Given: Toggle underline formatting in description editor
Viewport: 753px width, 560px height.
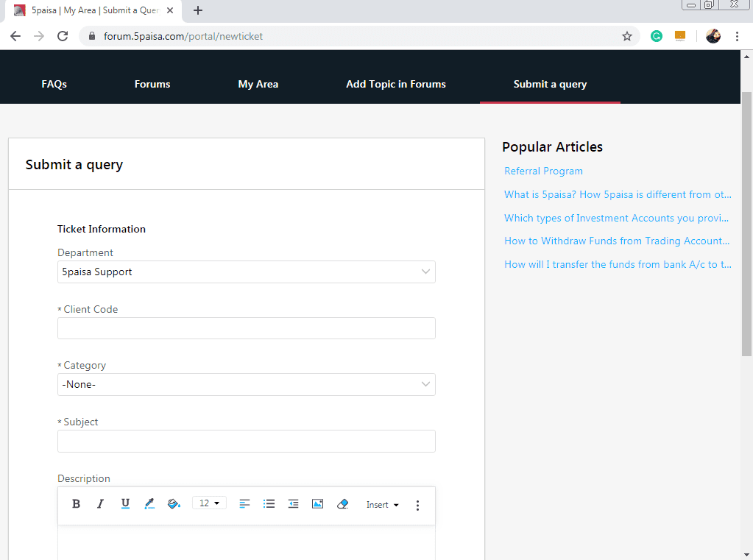Looking at the screenshot, I should (x=125, y=504).
